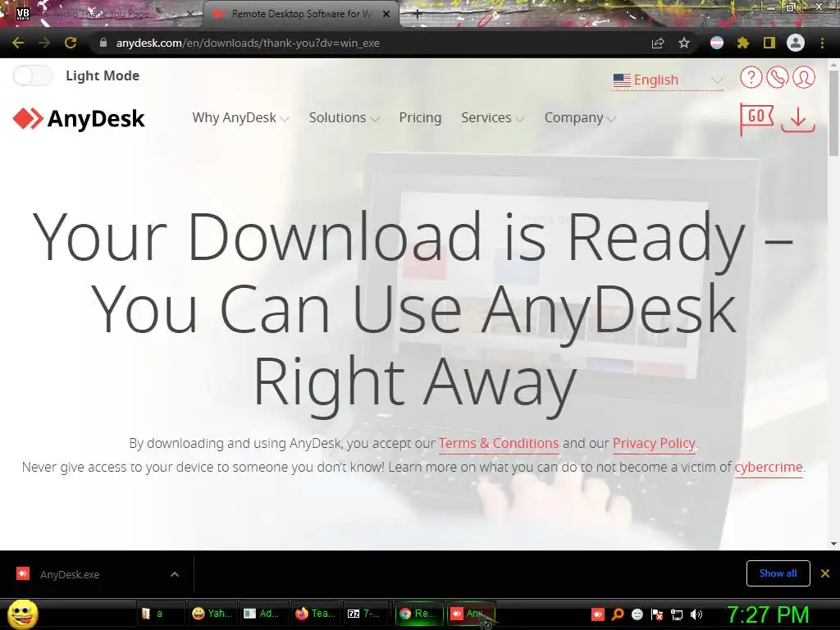The width and height of the screenshot is (840, 630).
Task: Expand the Why AnyDesk menu
Action: coord(240,118)
